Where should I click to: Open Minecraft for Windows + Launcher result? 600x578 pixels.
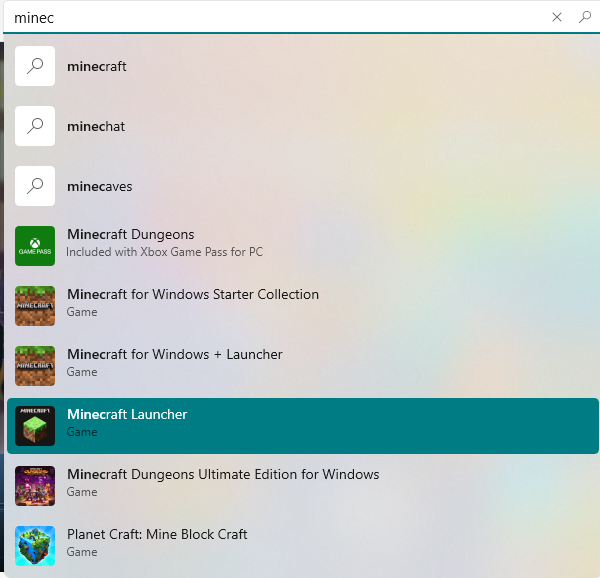pyautogui.click(x=303, y=366)
